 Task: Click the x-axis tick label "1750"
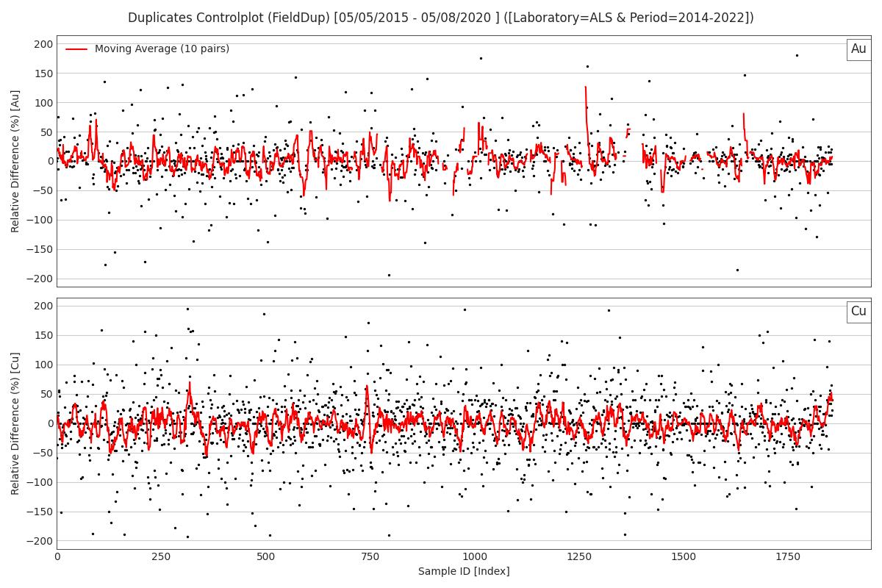click(788, 557)
